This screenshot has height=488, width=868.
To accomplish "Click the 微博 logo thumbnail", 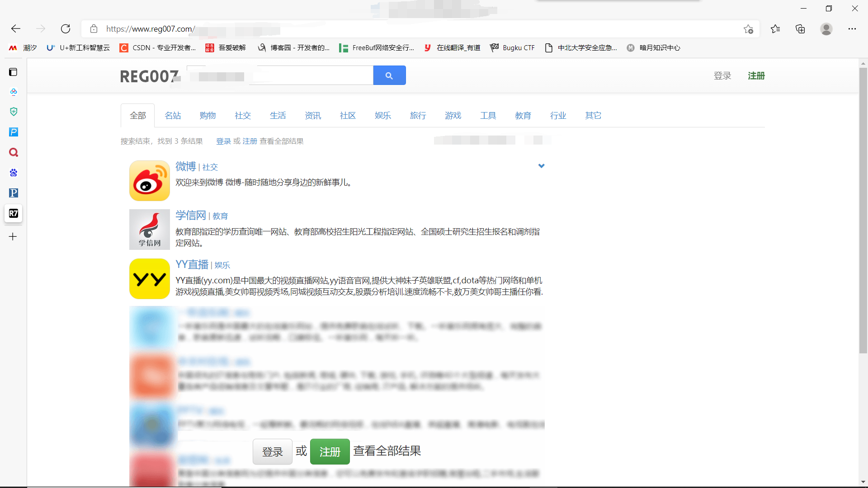I will click(x=150, y=181).
